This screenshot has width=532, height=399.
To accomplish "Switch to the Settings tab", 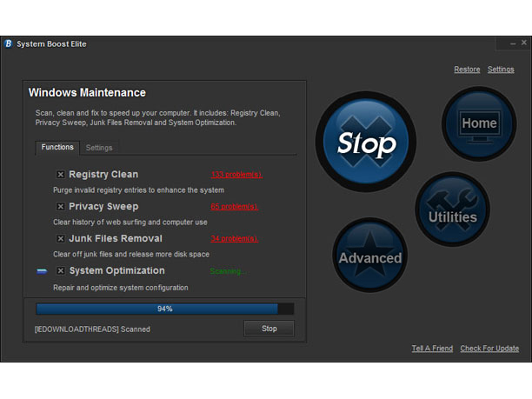I will coord(99,148).
